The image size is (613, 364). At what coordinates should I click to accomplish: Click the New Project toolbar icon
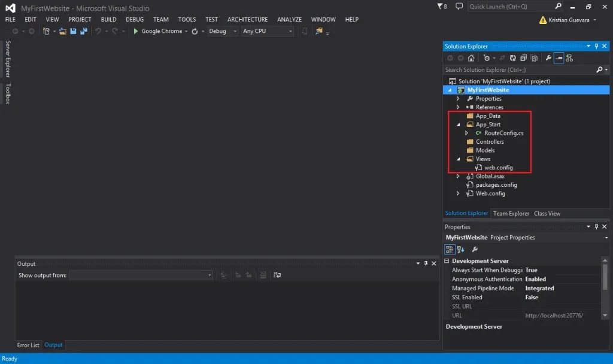(46, 31)
